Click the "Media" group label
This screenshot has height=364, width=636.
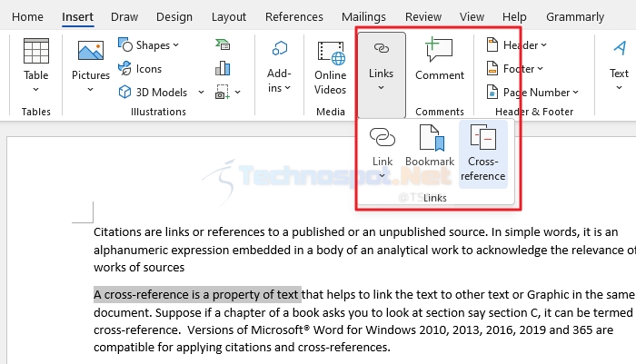pyautogui.click(x=331, y=112)
